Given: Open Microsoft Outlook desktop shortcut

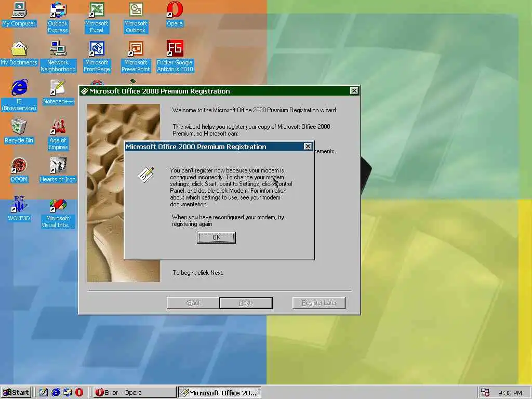Looking at the screenshot, I should pyautogui.click(x=136, y=18).
